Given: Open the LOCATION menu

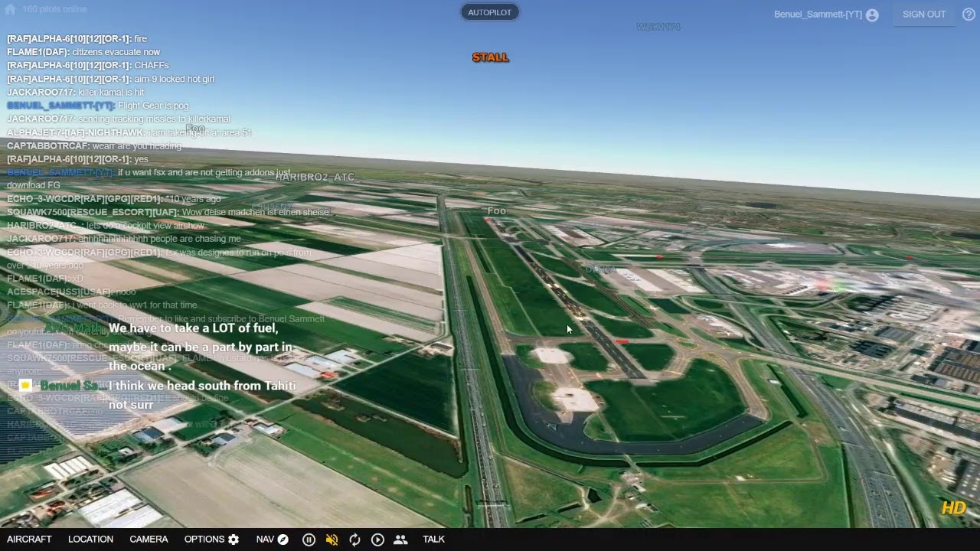Looking at the screenshot, I should pos(90,540).
